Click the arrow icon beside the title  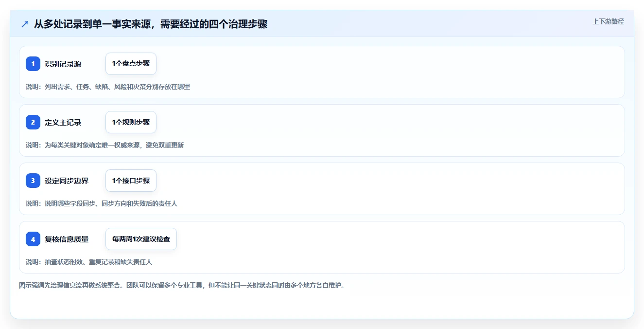tap(25, 24)
